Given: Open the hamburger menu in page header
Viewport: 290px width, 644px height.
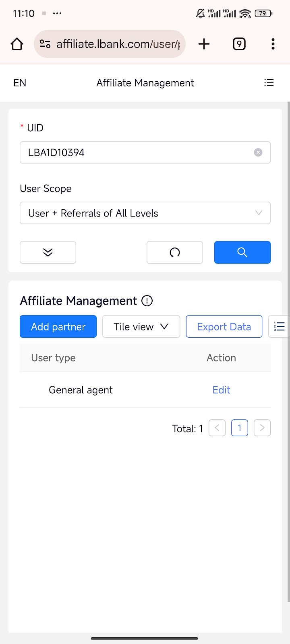Looking at the screenshot, I should [269, 83].
